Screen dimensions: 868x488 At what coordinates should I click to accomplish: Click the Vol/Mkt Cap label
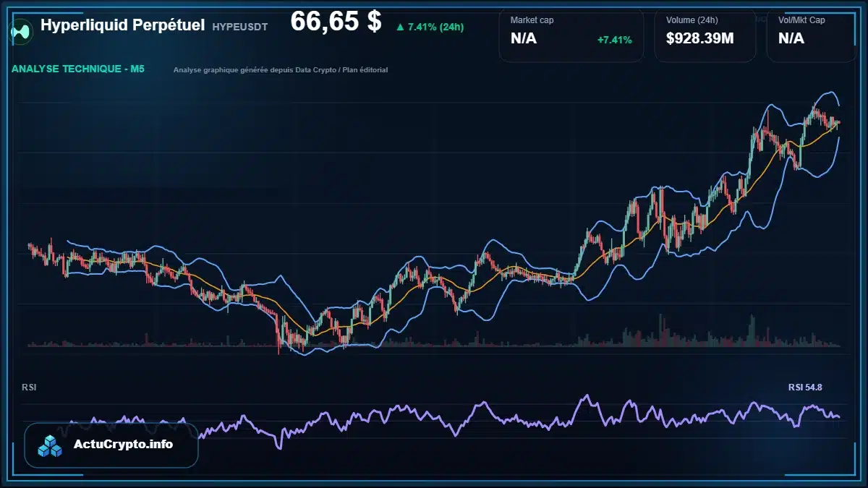(x=801, y=20)
